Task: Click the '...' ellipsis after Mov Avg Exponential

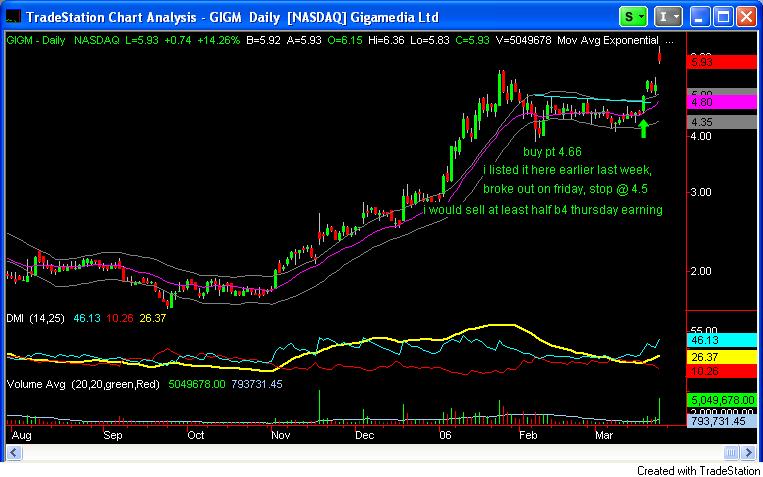Action: (x=670, y=42)
